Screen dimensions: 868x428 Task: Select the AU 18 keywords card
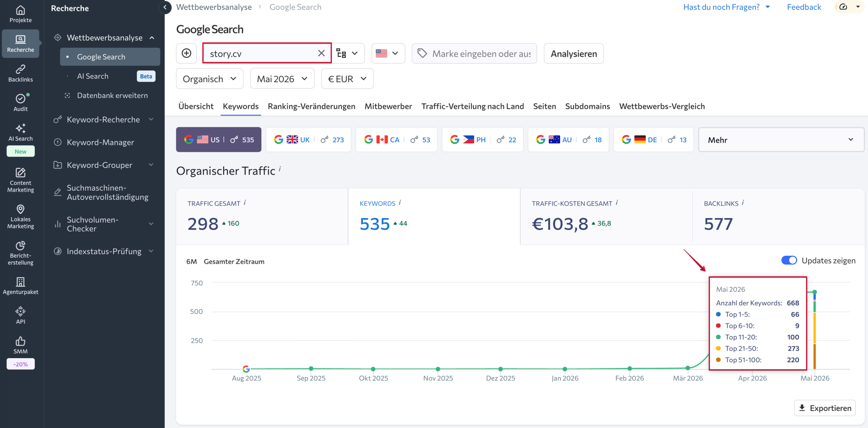[569, 139]
